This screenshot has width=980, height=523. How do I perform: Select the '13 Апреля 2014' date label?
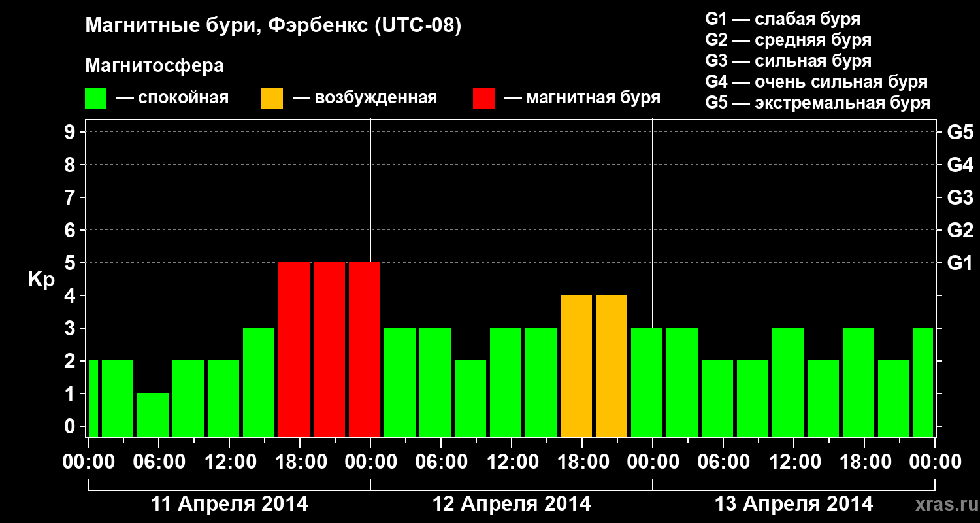pos(794,504)
